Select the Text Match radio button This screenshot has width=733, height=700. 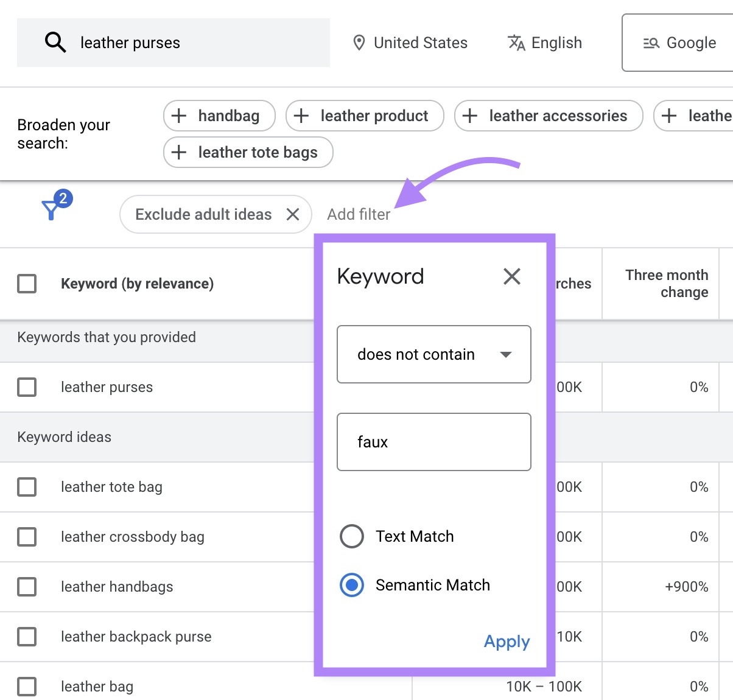(x=351, y=536)
